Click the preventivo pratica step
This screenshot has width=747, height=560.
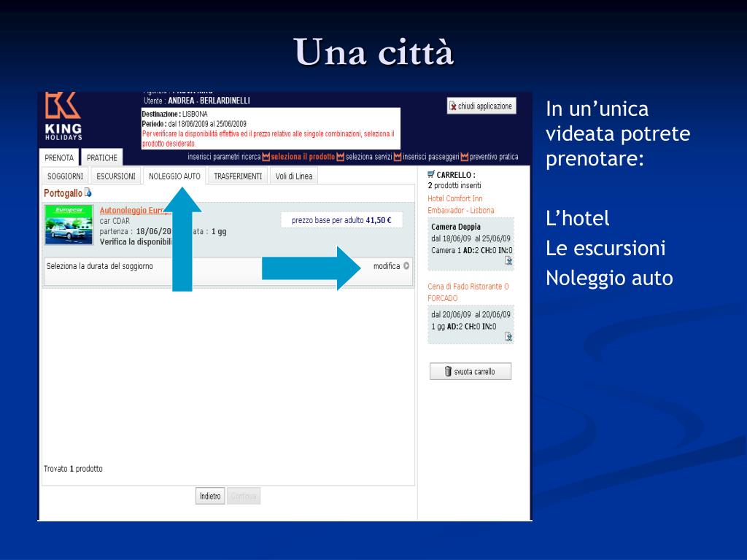coord(494,157)
